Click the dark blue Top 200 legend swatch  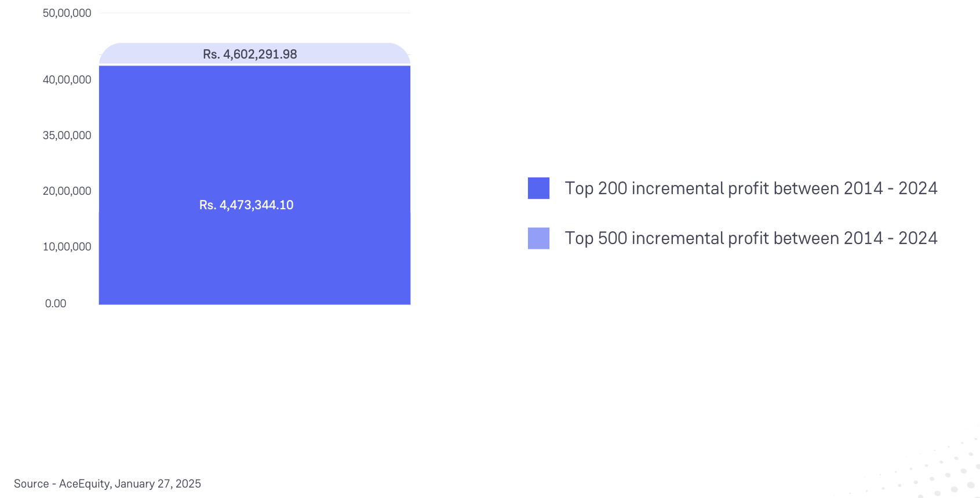point(538,188)
